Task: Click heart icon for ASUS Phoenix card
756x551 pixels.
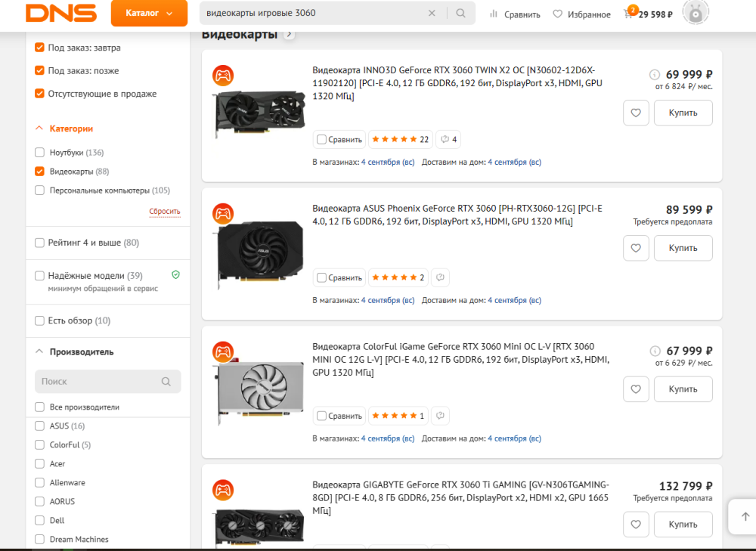Action: pos(636,248)
